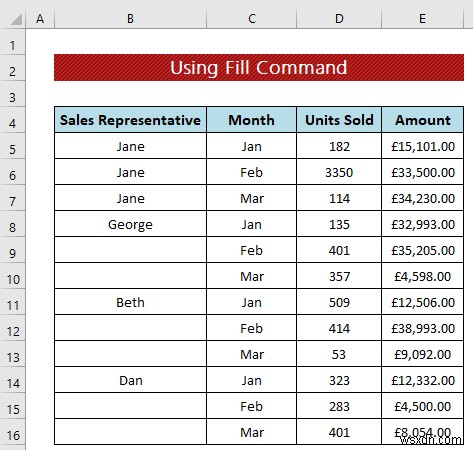The image size is (473, 450).
Task: Select units sold value 414
Action: click(x=339, y=328)
